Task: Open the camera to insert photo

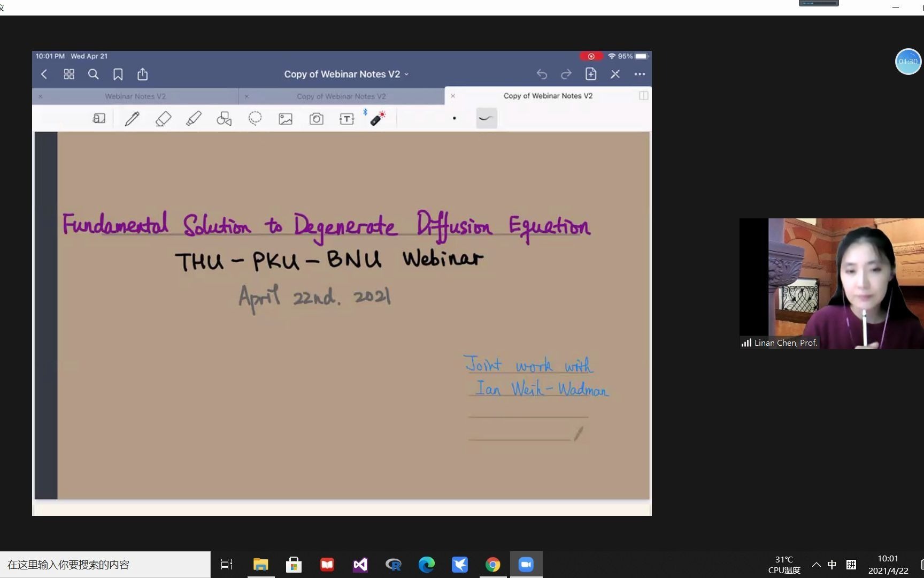Action: pyautogui.click(x=316, y=118)
